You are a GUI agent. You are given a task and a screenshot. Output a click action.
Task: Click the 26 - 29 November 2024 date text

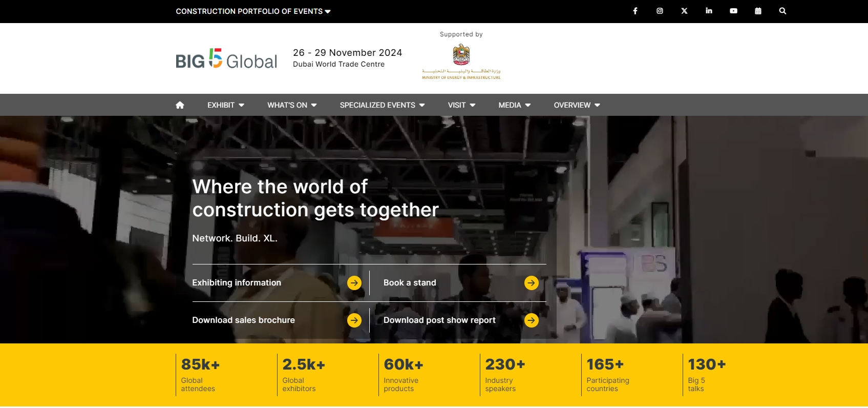tap(347, 53)
